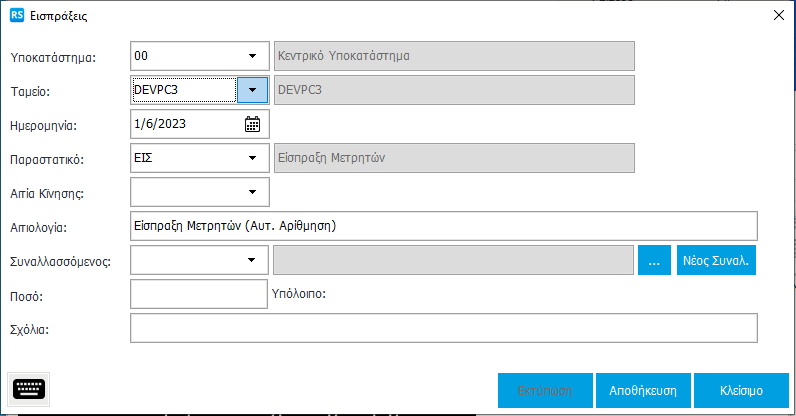Viewport: 796px width, 416px height.
Task: Focus the Ποσό amount field
Action: [199, 294]
